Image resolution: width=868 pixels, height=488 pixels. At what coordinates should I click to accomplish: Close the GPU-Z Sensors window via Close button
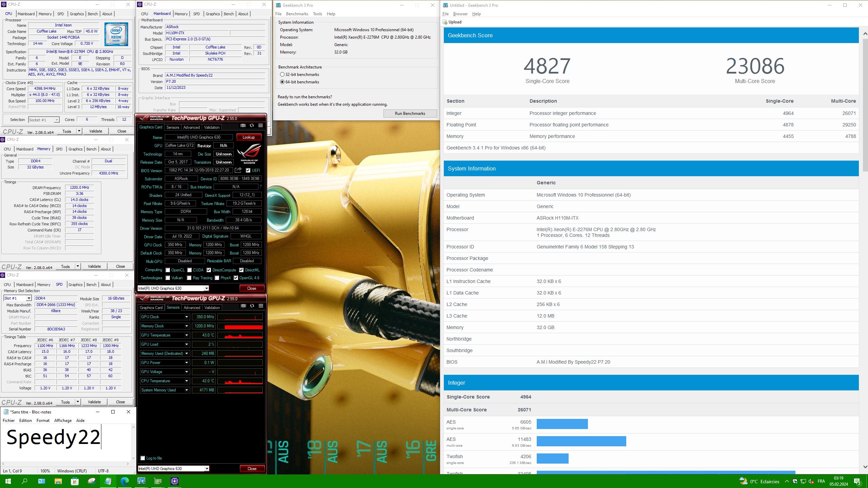point(252,469)
